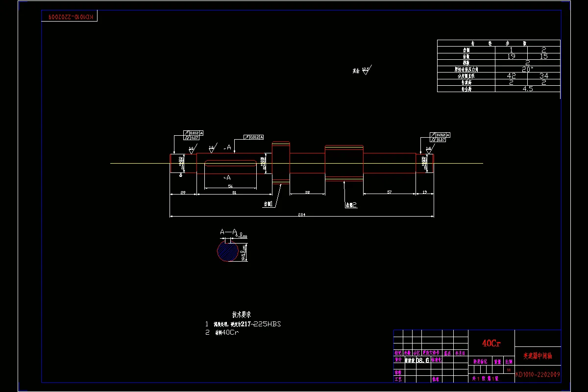The height and width of the screenshot is (392, 588).
Task: Select the "标准化" cell in the title block
Action: point(437,360)
